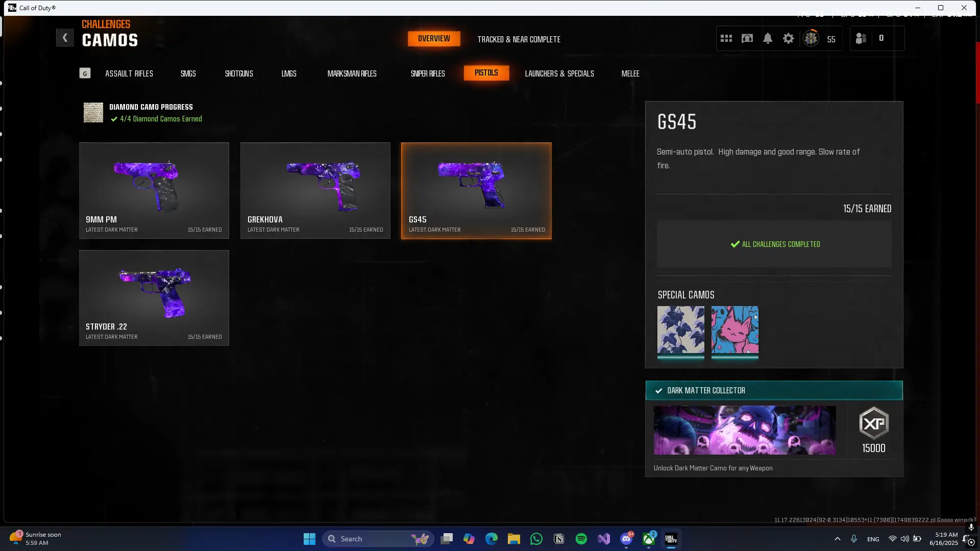This screenshot has width=980, height=551.
Task: Open the grid menu icon
Action: 726,39
